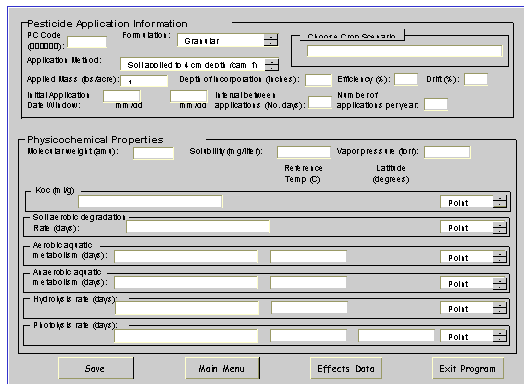This screenshot has width=524, height=384.
Task: Open the Hydrolysis rate Point dropdown
Action: click(474, 308)
